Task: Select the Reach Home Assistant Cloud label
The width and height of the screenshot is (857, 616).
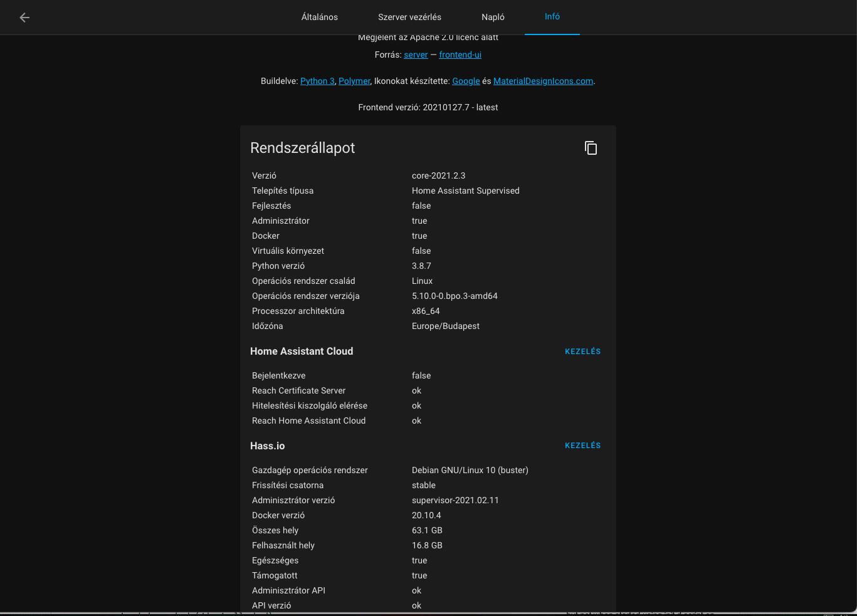Action: pyautogui.click(x=308, y=420)
